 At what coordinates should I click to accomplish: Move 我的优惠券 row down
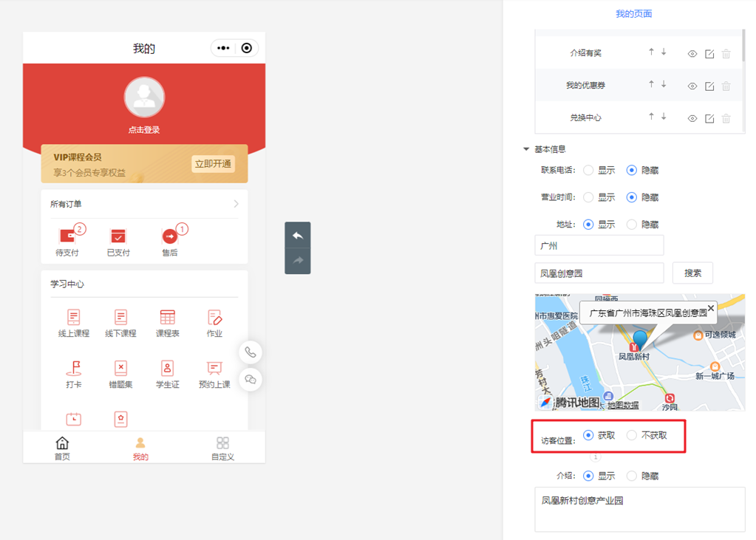point(664,84)
